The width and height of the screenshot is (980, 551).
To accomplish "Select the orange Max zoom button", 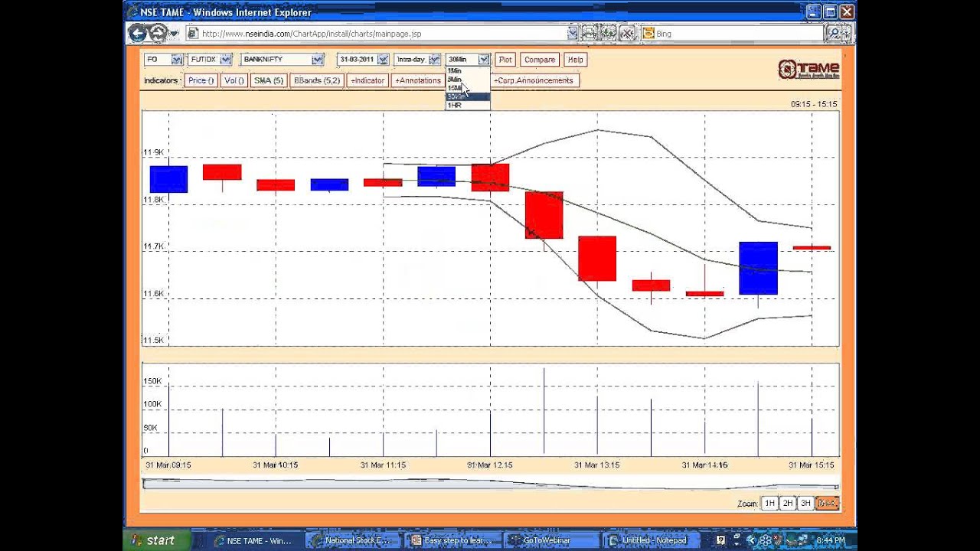I will (827, 503).
